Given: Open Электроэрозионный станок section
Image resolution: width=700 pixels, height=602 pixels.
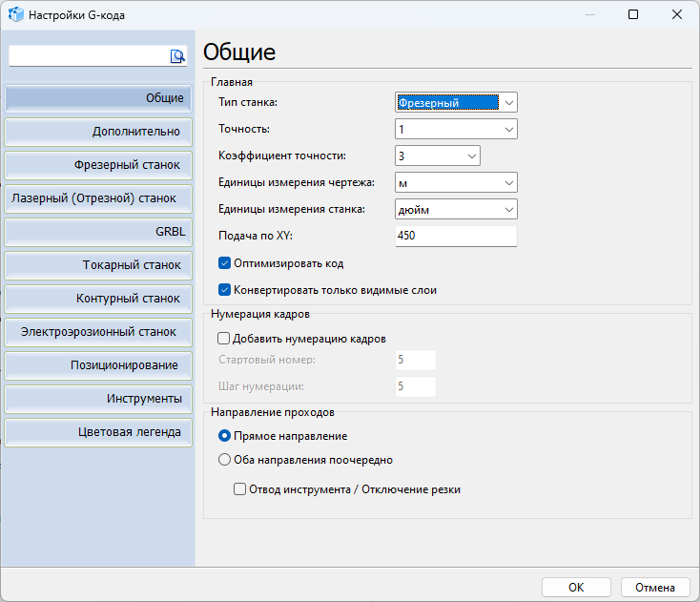Looking at the screenshot, I should (x=98, y=332).
